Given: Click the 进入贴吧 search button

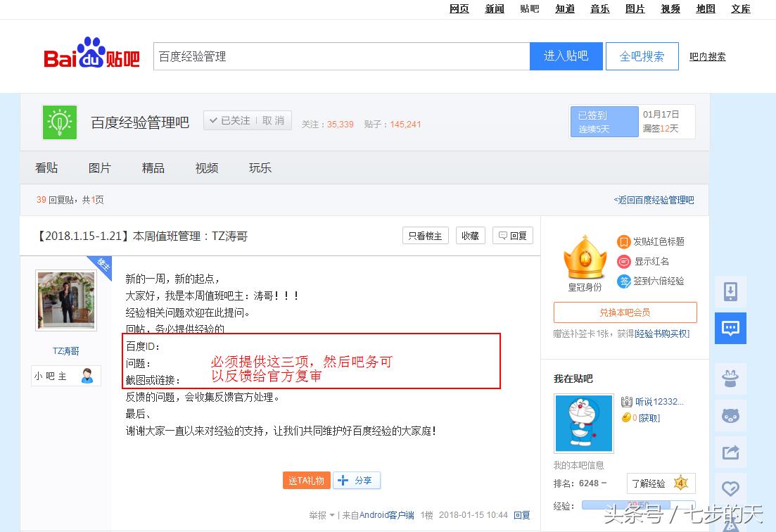Looking at the screenshot, I should (566, 56).
